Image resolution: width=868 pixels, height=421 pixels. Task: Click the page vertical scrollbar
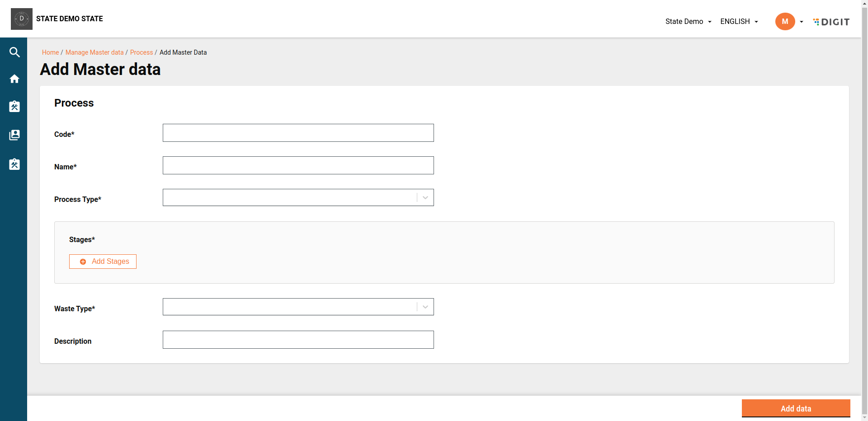click(864, 210)
